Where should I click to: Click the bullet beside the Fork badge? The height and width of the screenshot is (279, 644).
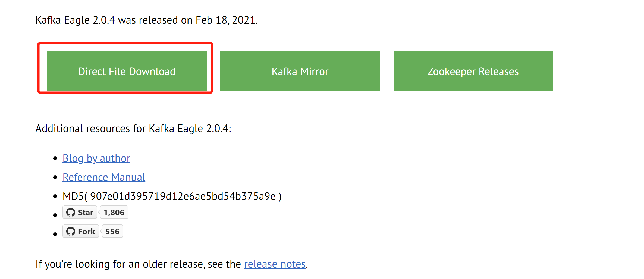point(55,234)
